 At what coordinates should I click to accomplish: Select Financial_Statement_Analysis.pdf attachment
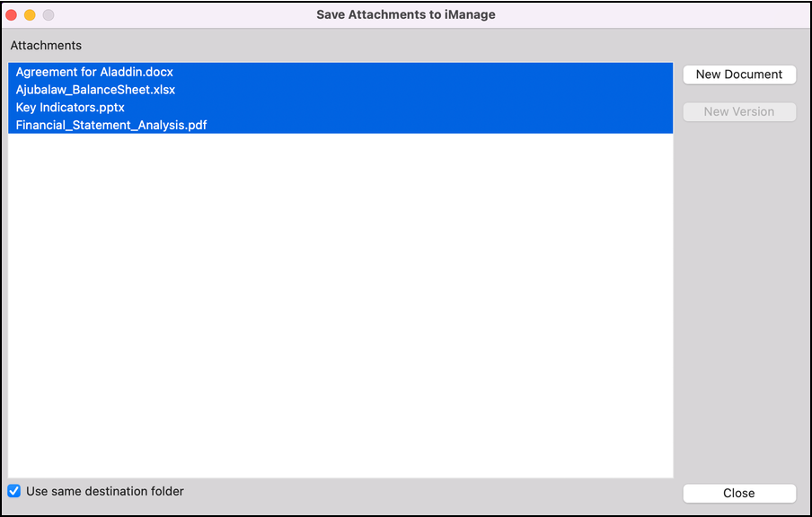(110, 125)
